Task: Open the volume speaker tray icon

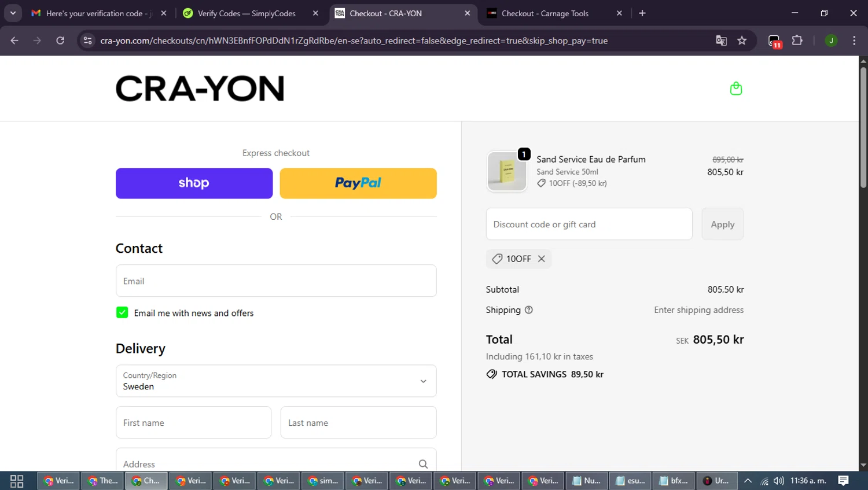Action: pos(779,481)
